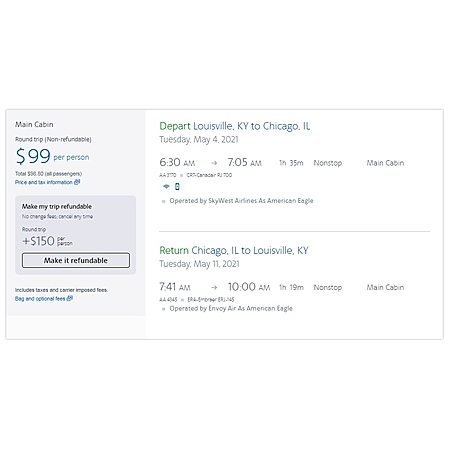450x450 pixels.
Task: Click the 6:30 AM departure time
Action: click(177, 163)
